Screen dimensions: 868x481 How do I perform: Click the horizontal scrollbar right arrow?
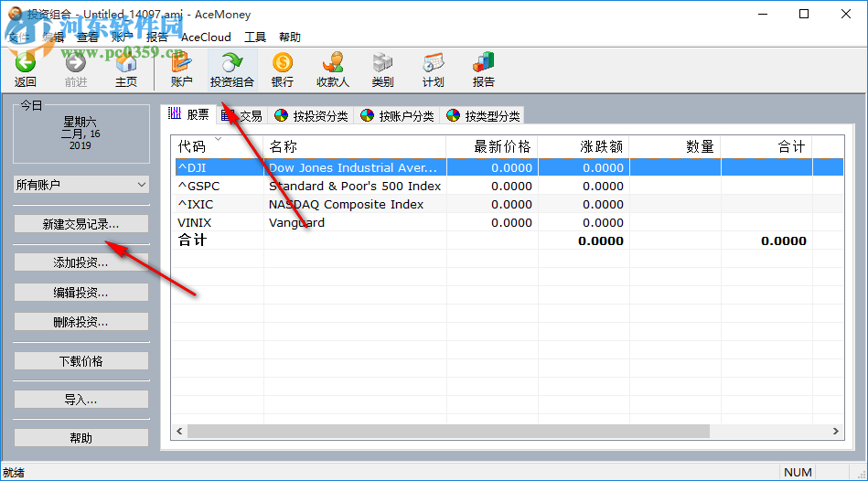pos(836,431)
